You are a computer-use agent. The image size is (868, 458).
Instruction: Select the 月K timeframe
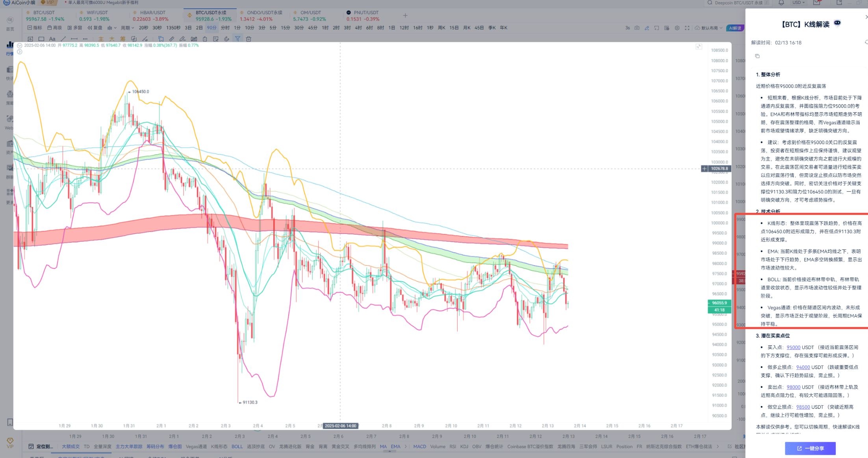coord(467,28)
